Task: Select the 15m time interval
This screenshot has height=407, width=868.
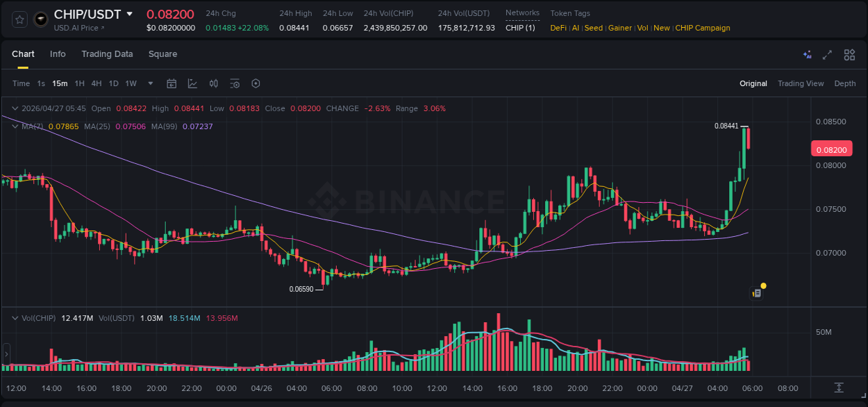Action: [60, 83]
